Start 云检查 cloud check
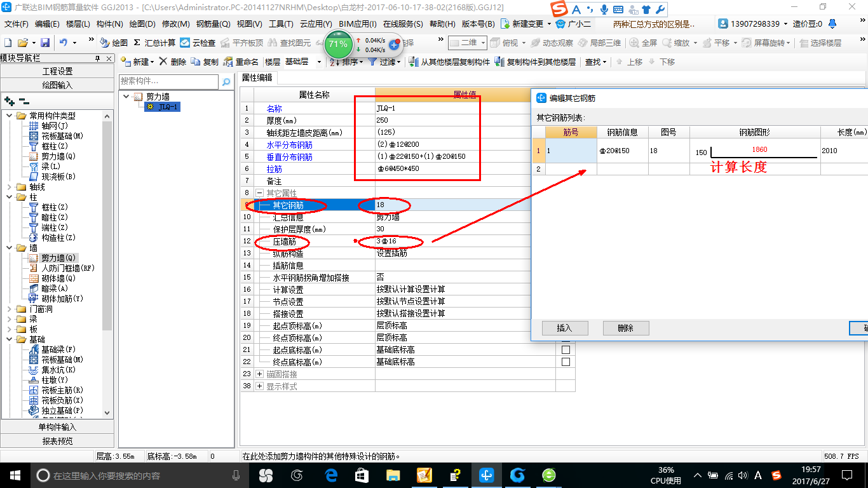868x488 pixels. (198, 43)
